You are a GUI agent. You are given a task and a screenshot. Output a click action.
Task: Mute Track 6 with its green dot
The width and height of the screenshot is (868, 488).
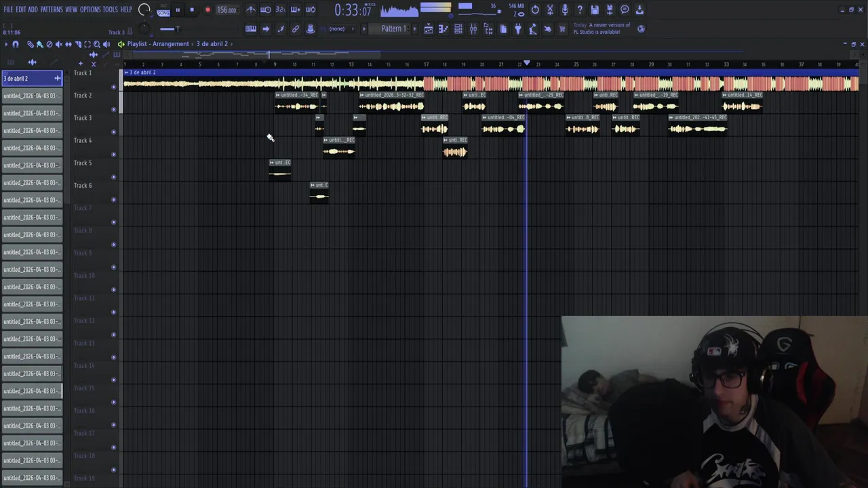pyautogui.click(x=114, y=200)
